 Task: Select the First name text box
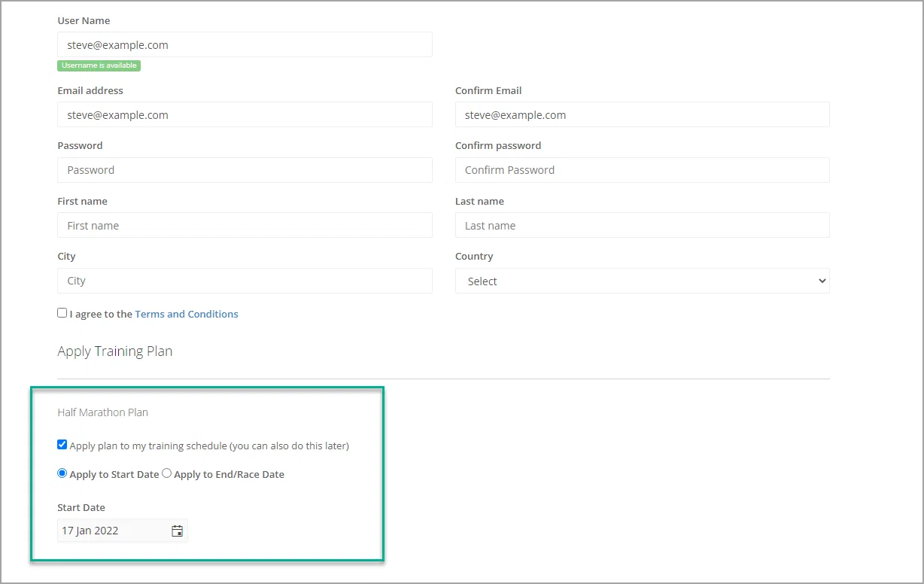tap(245, 225)
